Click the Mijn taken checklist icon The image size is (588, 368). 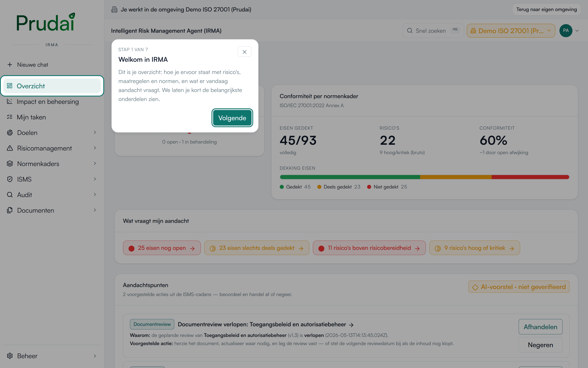pos(10,117)
